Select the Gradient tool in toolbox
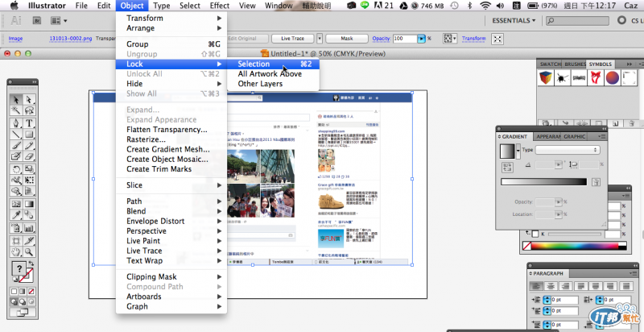Viewport: 644px width, 332px height. click(x=29, y=204)
